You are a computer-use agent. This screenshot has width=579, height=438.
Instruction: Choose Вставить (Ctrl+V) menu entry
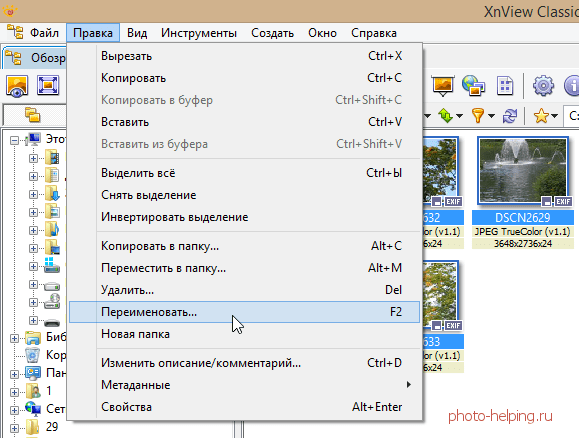coord(244,122)
